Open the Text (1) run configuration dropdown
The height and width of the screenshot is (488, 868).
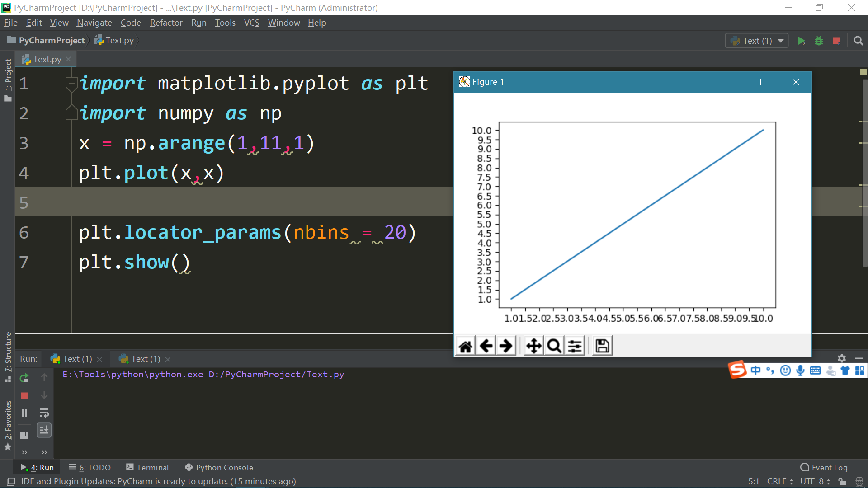(757, 41)
